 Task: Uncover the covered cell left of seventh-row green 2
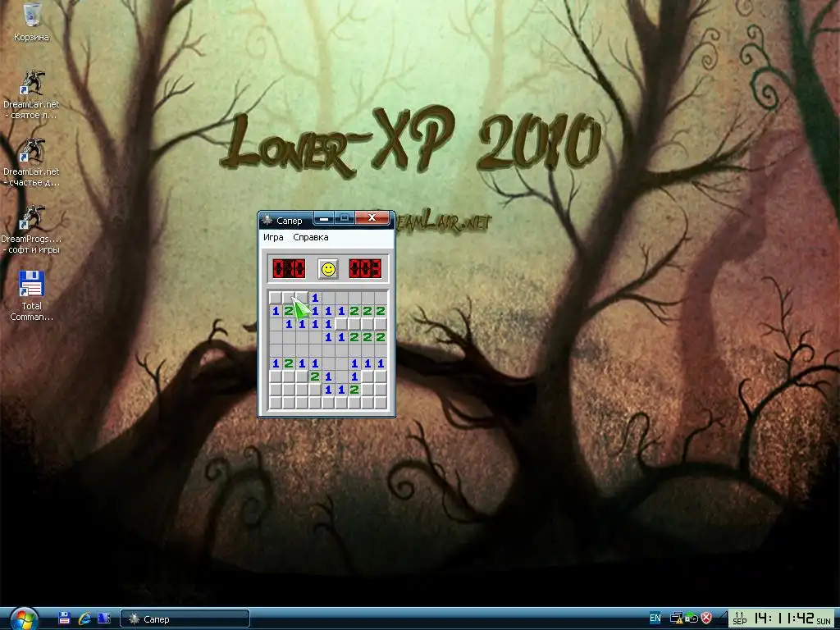[x=302, y=376]
